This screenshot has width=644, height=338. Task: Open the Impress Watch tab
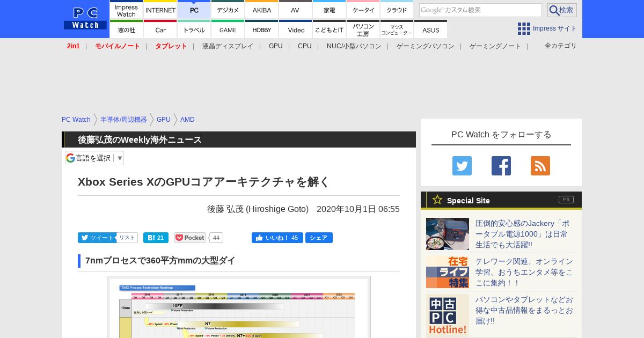[x=126, y=10]
